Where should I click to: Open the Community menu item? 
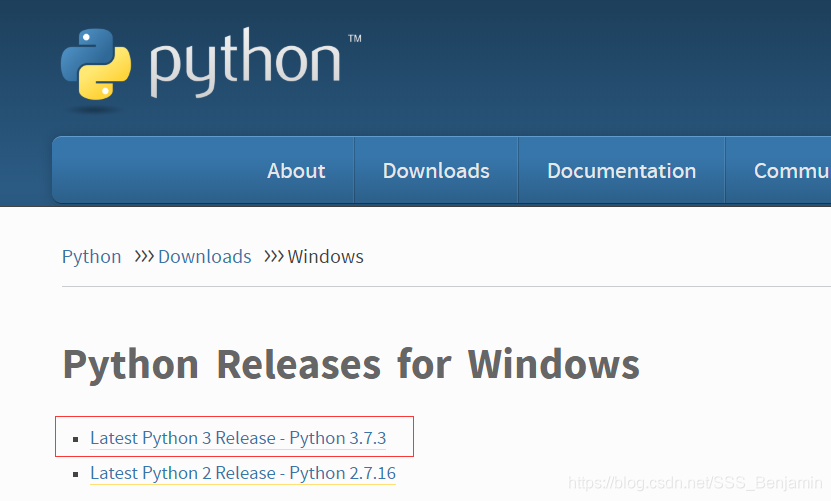(792, 171)
